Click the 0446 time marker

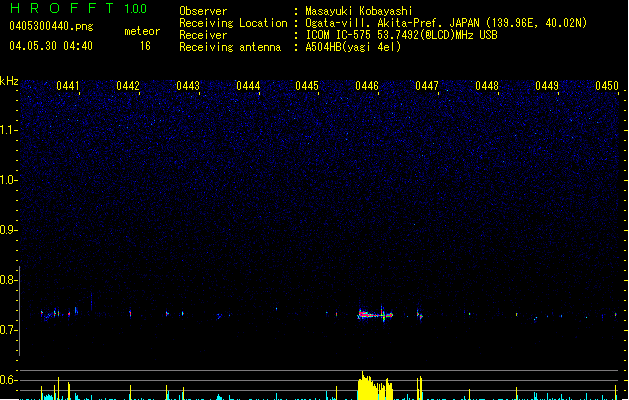pos(367,86)
